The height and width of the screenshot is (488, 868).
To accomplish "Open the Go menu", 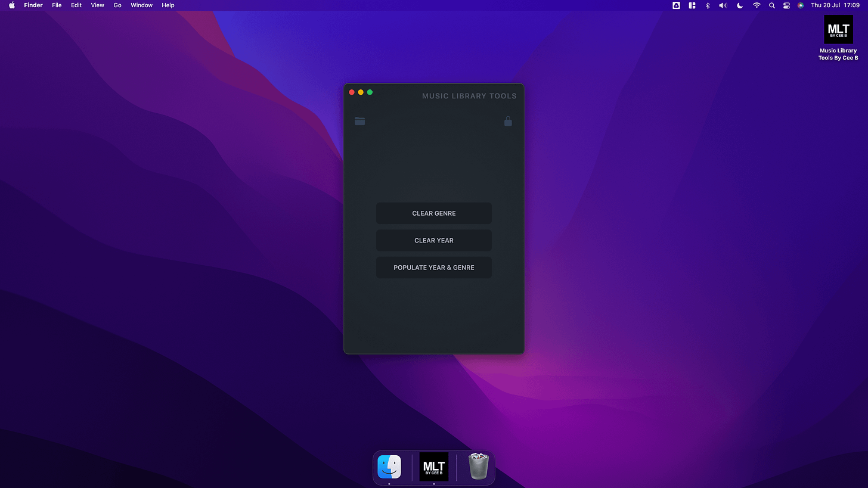I will (117, 5).
